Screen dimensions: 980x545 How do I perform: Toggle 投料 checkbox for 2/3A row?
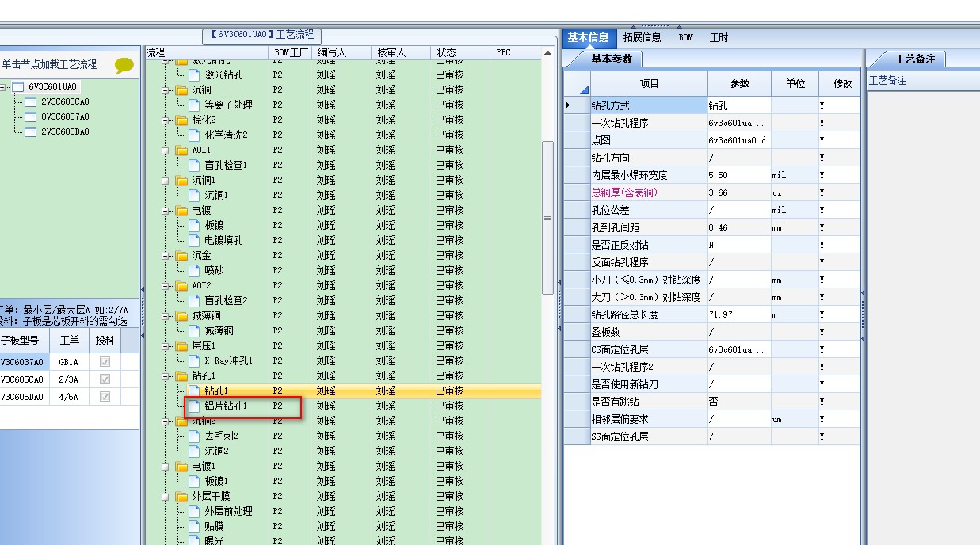(105, 379)
